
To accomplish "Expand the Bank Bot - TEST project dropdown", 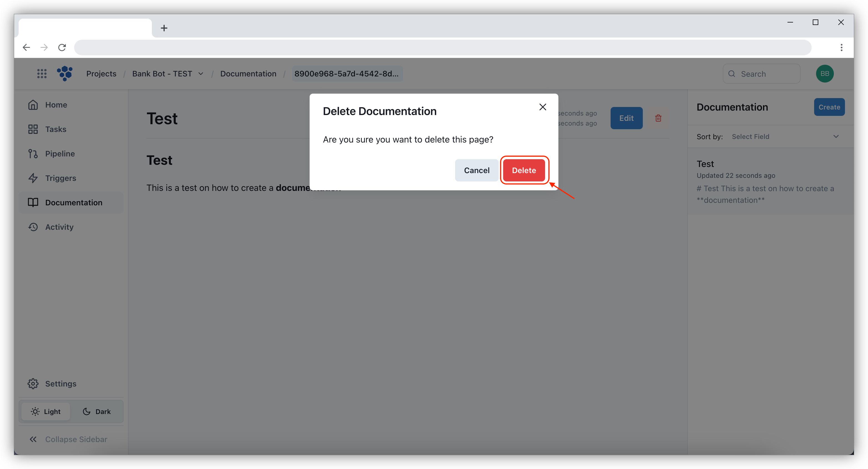I will tap(201, 74).
